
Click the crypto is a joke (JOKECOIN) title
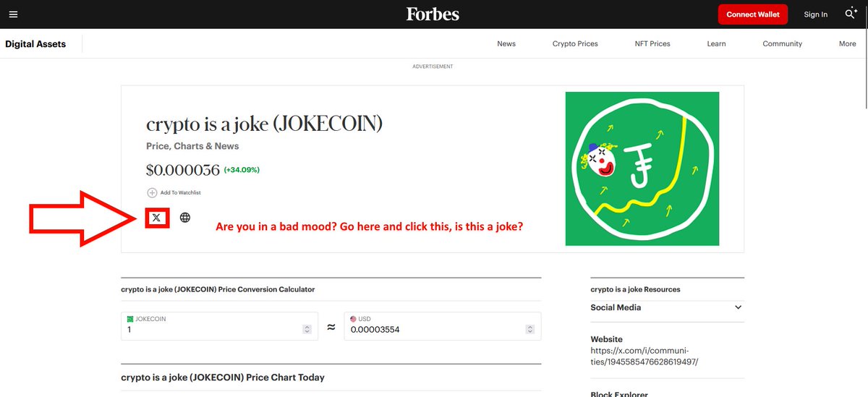[x=264, y=124]
